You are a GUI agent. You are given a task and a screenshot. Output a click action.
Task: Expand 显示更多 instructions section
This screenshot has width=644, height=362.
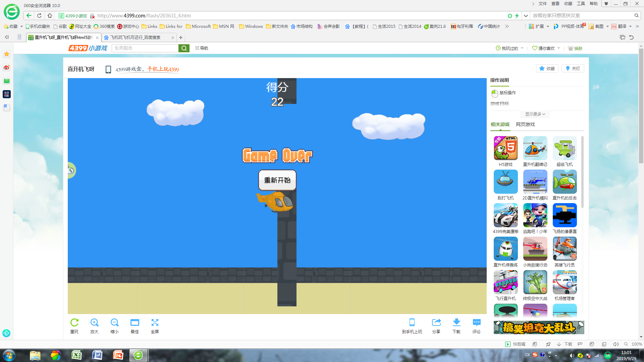tap(535, 114)
